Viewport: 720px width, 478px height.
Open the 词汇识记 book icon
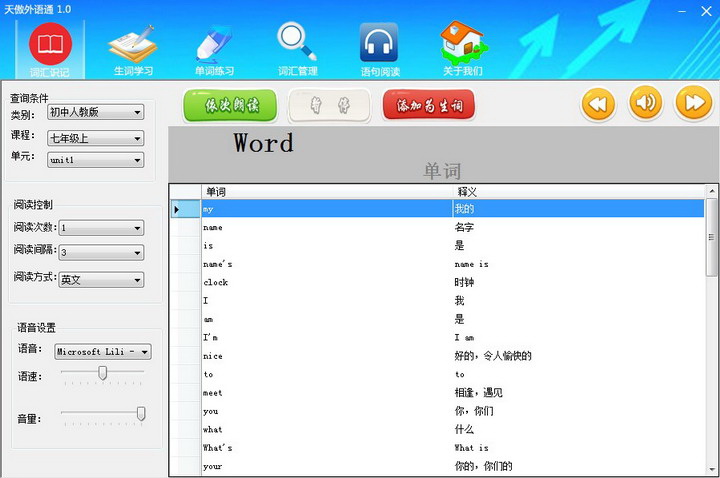coord(50,43)
